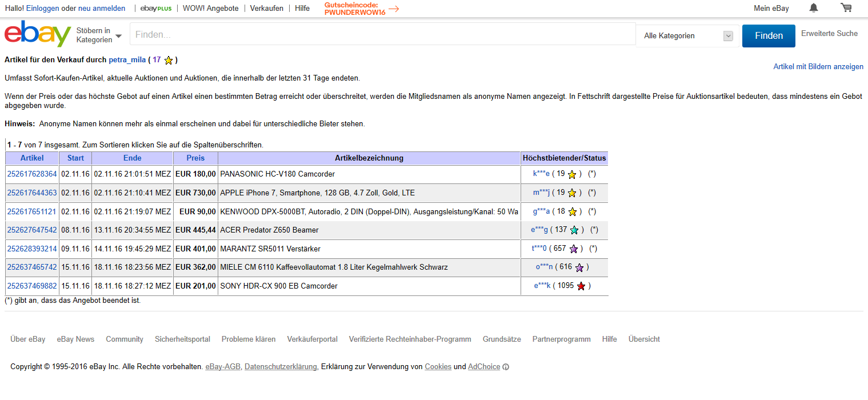Click the Einloggen link

pyautogui.click(x=43, y=8)
